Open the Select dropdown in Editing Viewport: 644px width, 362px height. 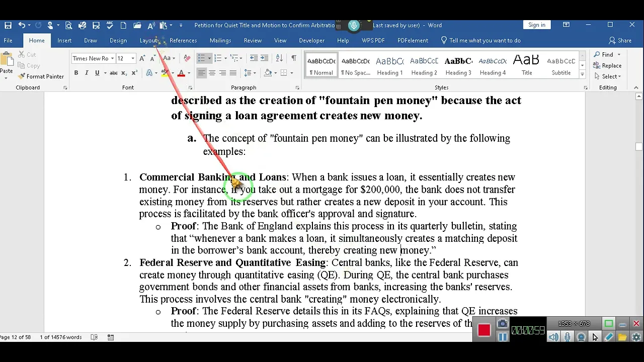[608, 76]
